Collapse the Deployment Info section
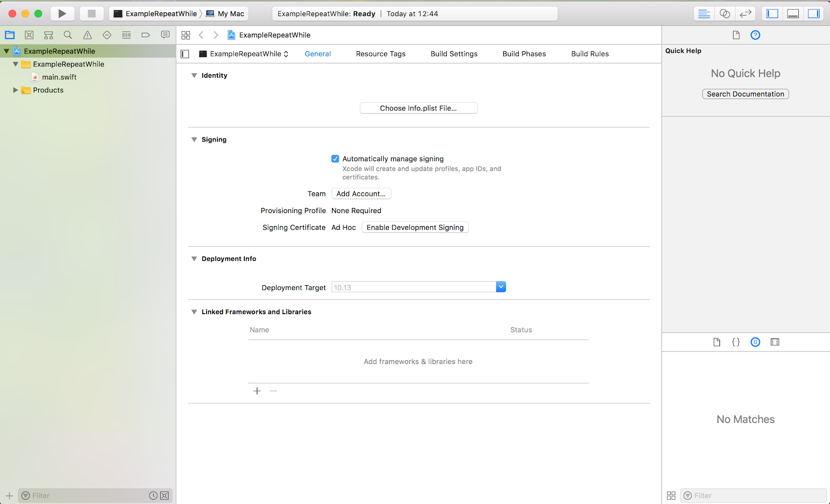 coord(194,259)
